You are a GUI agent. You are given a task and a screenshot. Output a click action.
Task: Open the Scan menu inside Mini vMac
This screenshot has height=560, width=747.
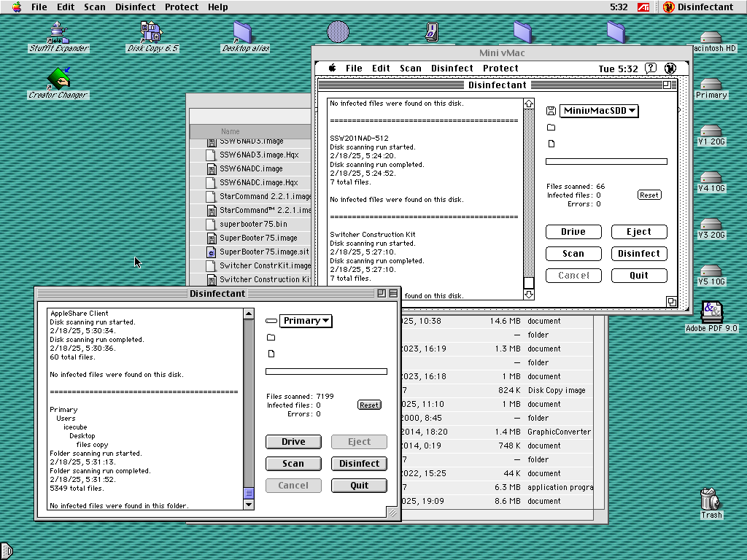coord(411,69)
